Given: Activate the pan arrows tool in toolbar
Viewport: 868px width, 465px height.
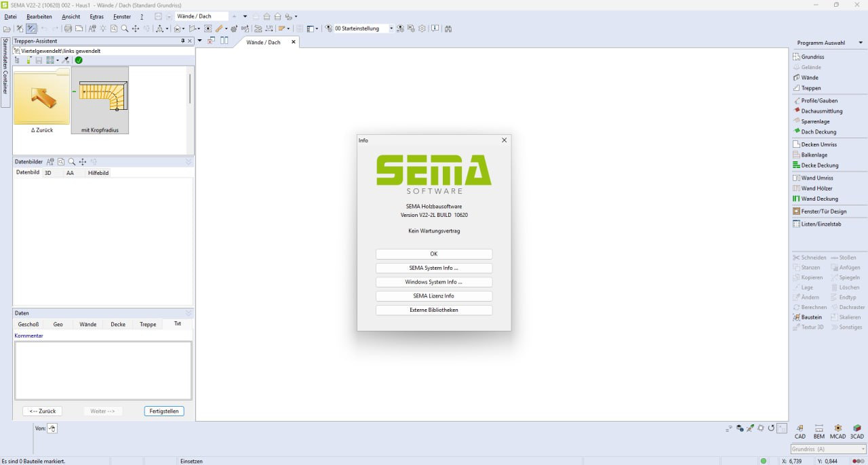Looking at the screenshot, I should click(x=136, y=28).
